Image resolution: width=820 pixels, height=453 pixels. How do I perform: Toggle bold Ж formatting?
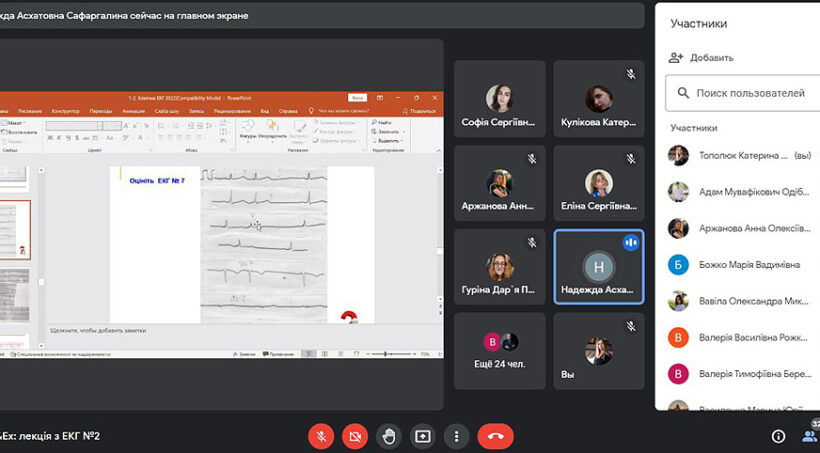50,138
